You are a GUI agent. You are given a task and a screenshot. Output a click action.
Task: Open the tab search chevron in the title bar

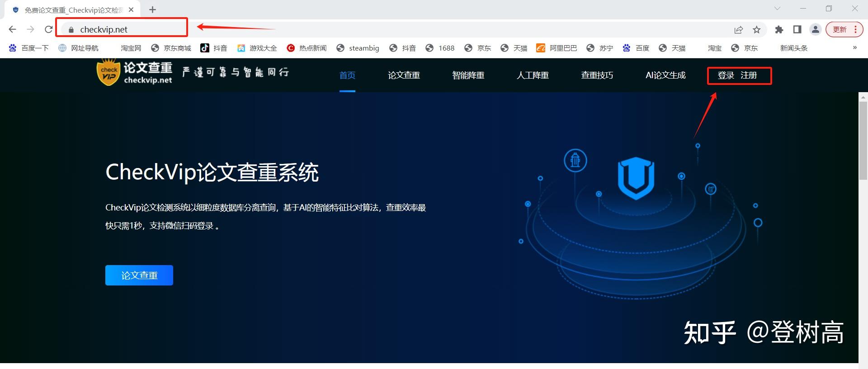click(x=777, y=8)
